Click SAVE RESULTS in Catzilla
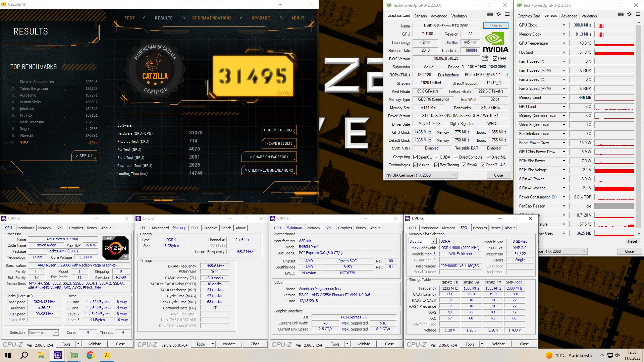The height and width of the screenshot is (362, 644). tap(279, 143)
